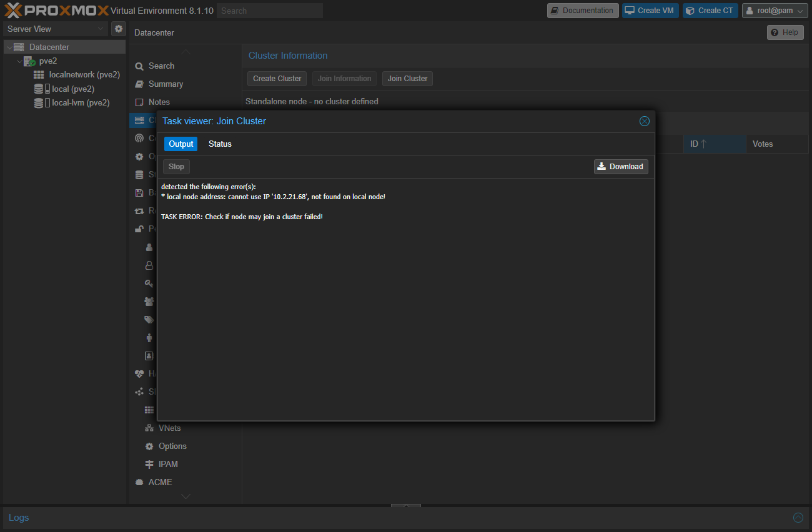Click the 'detected the following error(s):' line
This screenshot has height=532, width=812.
coord(209,187)
